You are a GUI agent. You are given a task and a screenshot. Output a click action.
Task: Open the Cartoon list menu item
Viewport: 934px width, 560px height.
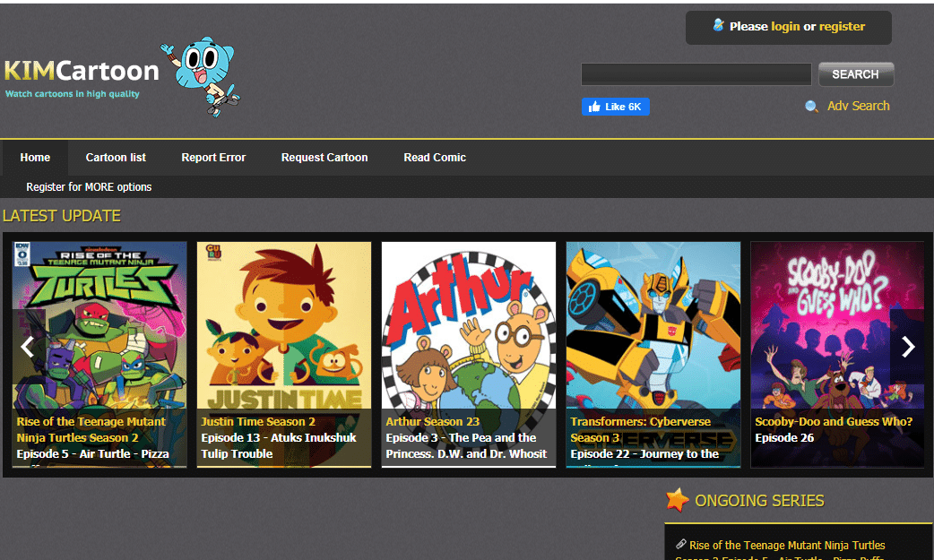pos(116,158)
